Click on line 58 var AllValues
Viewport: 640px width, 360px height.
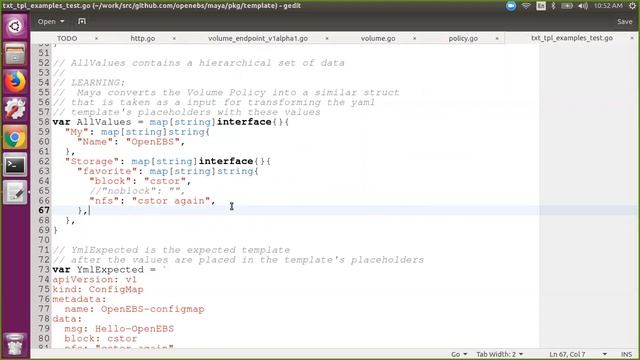[x=171, y=122]
